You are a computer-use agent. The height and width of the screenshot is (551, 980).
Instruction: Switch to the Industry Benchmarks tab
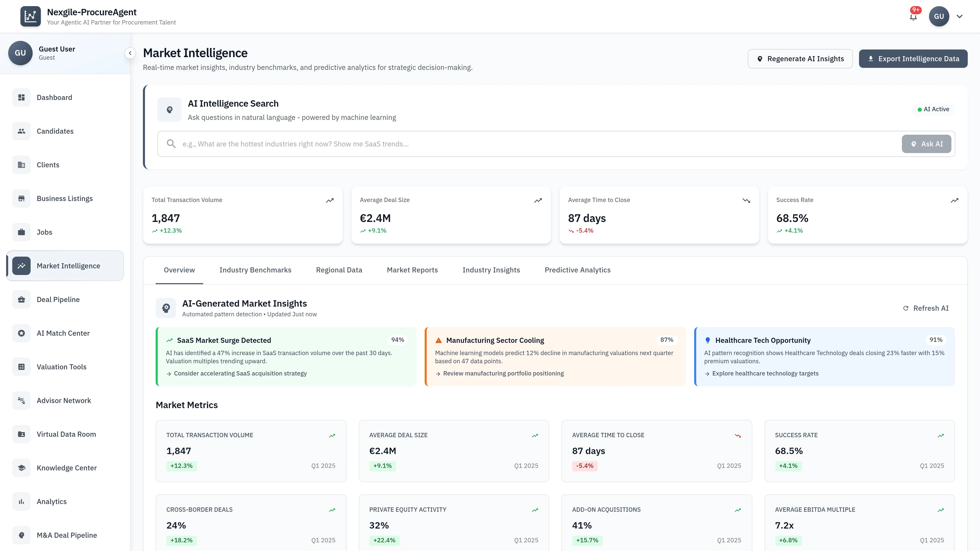[x=255, y=270]
